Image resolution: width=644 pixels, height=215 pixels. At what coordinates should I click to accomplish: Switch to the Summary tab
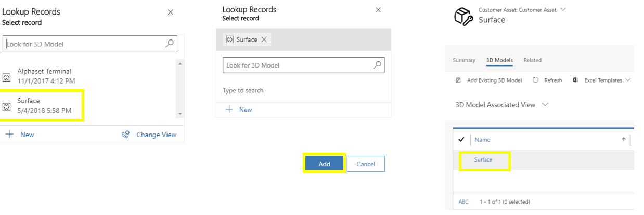tap(464, 60)
